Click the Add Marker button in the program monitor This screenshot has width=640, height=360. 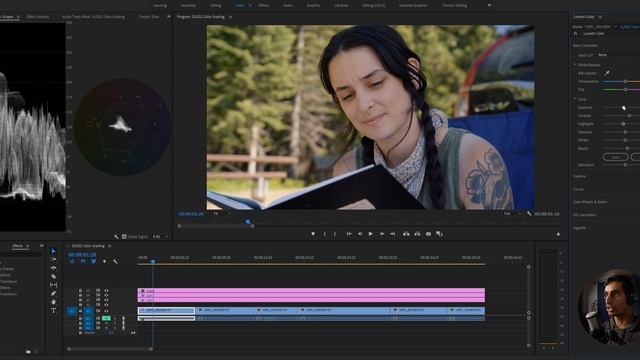click(313, 234)
